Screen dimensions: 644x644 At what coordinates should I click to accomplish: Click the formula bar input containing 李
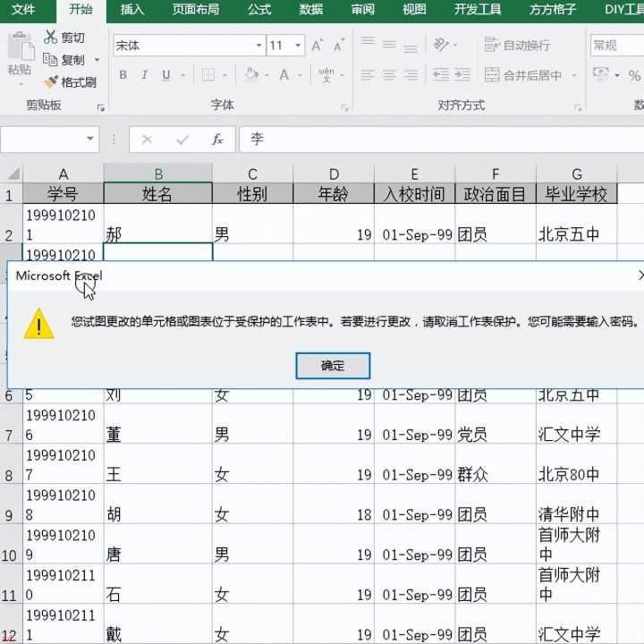point(442,140)
